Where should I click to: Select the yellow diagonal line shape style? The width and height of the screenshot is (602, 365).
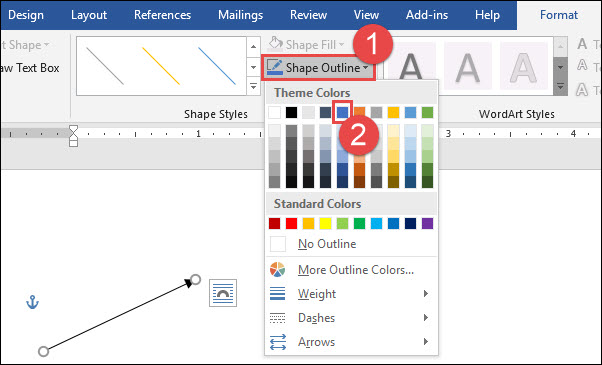click(161, 66)
